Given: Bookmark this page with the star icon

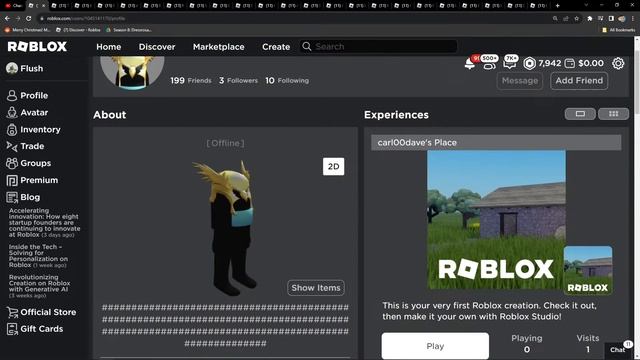Looking at the screenshot, I should tap(576, 18).
